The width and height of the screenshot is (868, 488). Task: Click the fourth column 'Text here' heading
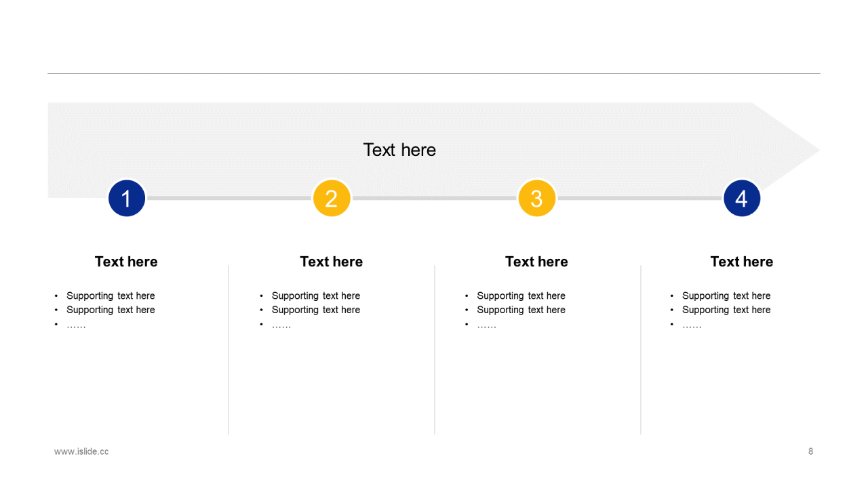(x=742, y=262)
